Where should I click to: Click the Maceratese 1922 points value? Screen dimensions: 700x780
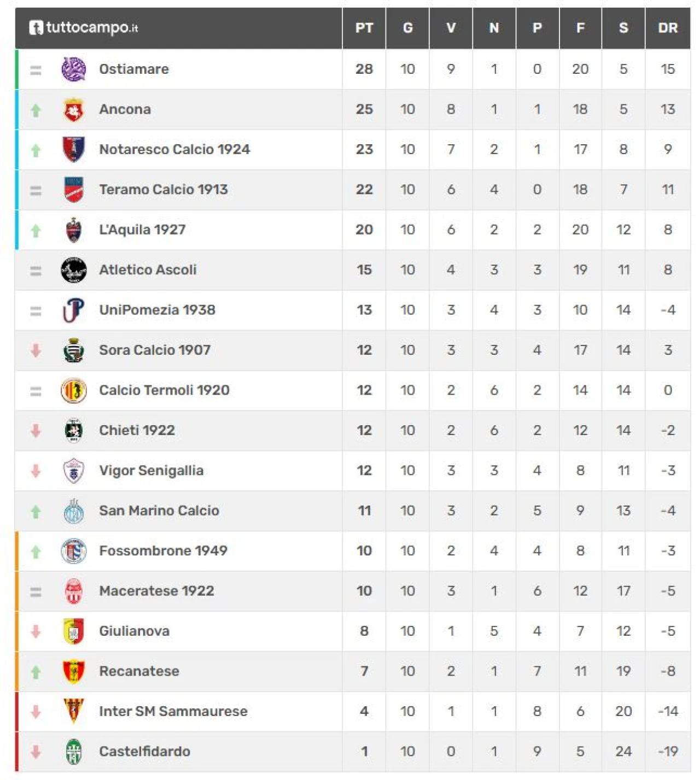(x=364, y=591)
